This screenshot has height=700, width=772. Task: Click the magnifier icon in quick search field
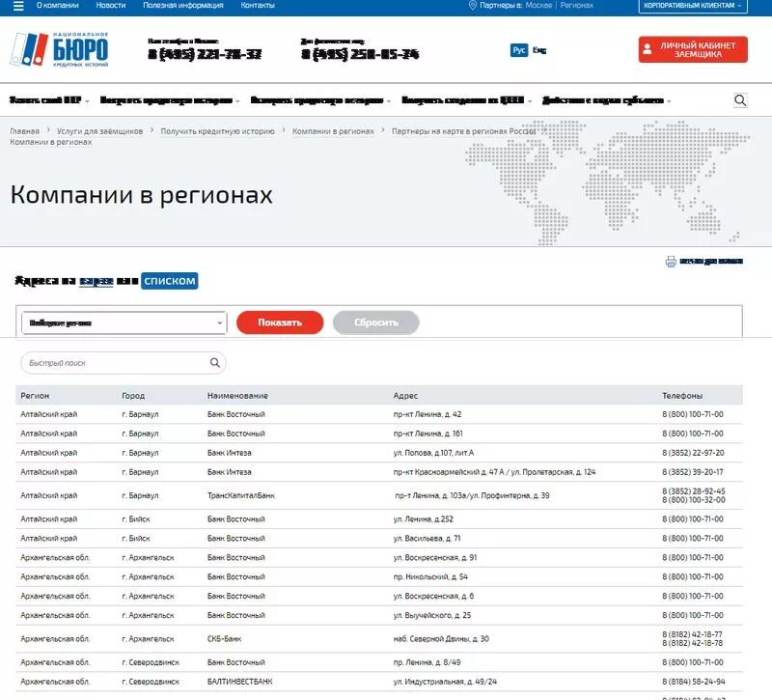pyautogui.click(x=214, y=363)
